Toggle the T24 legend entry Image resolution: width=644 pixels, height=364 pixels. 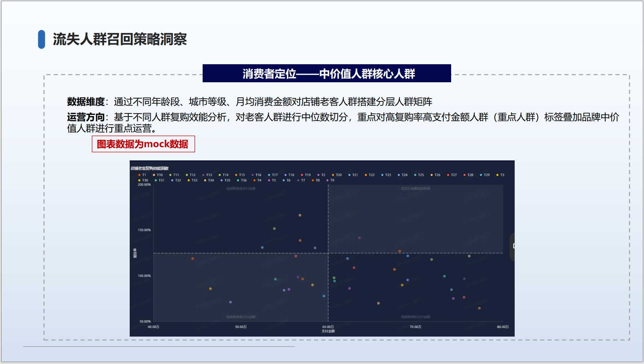[x=403, y=175]
